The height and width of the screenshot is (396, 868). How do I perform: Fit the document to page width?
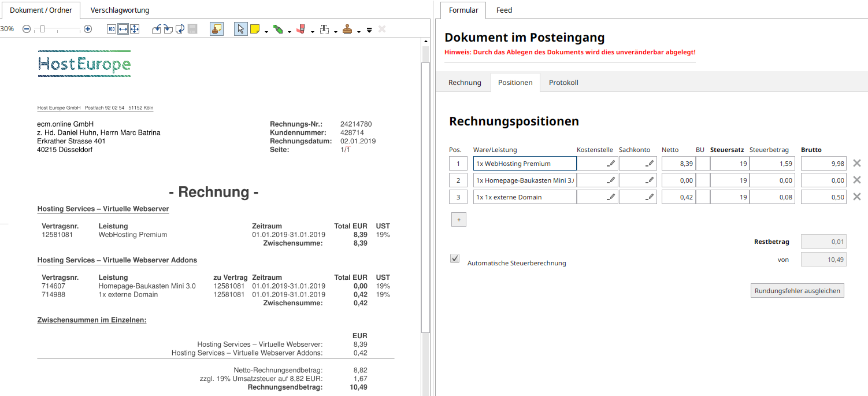[123, 29]
